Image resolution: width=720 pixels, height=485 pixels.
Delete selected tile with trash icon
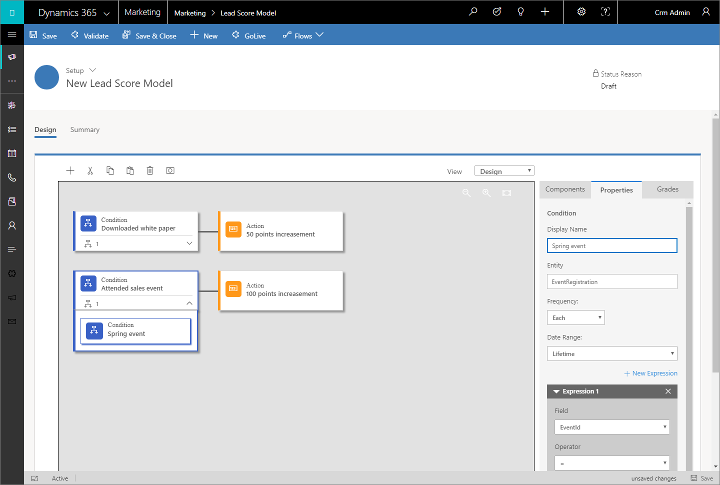(150, 171)
